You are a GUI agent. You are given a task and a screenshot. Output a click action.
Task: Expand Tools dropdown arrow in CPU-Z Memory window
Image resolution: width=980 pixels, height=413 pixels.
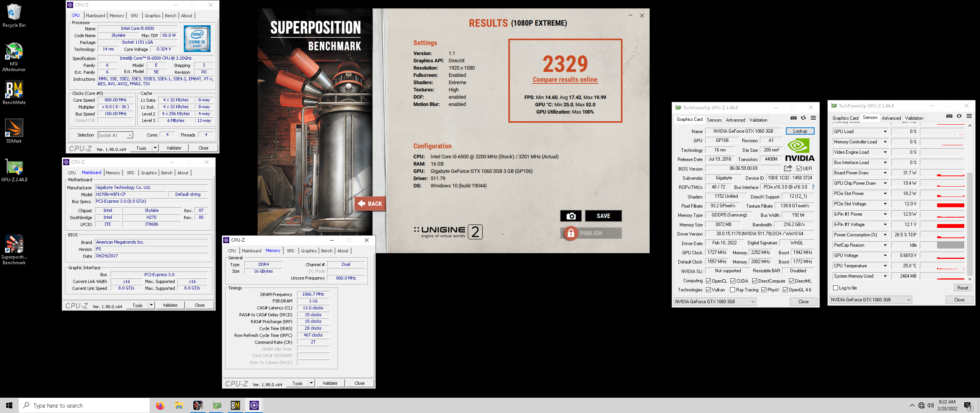[x=311, y=383]
